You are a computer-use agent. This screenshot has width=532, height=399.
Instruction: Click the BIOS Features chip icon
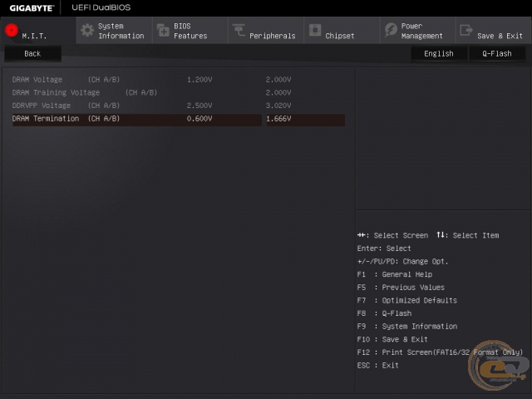point(163,31)
